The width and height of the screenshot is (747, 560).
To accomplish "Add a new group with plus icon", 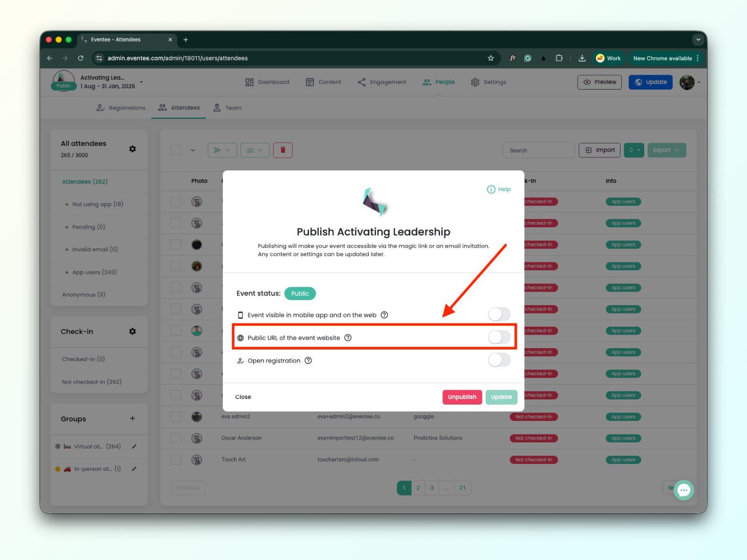I will coord(133,419).
